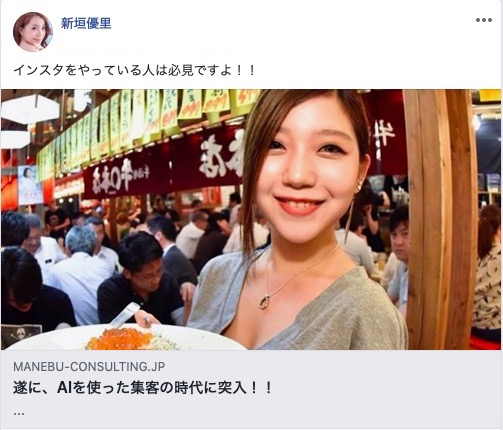
Task: Click the grey link card footer area
Action: click(251, 389)
